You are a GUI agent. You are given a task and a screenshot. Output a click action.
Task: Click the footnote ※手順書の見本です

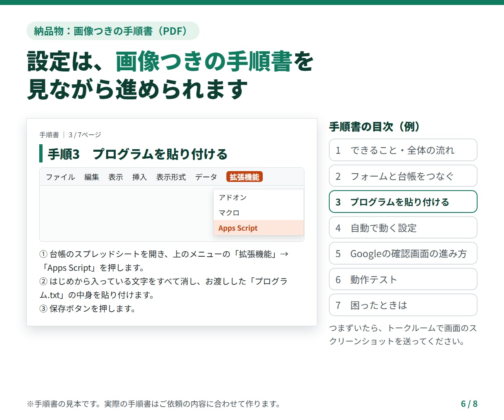[154, 404]
